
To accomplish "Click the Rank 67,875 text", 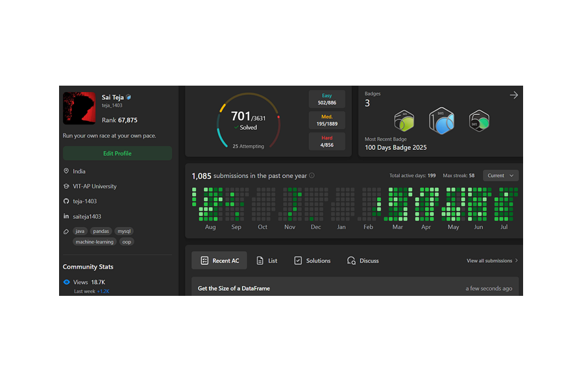I will (119, 121).
